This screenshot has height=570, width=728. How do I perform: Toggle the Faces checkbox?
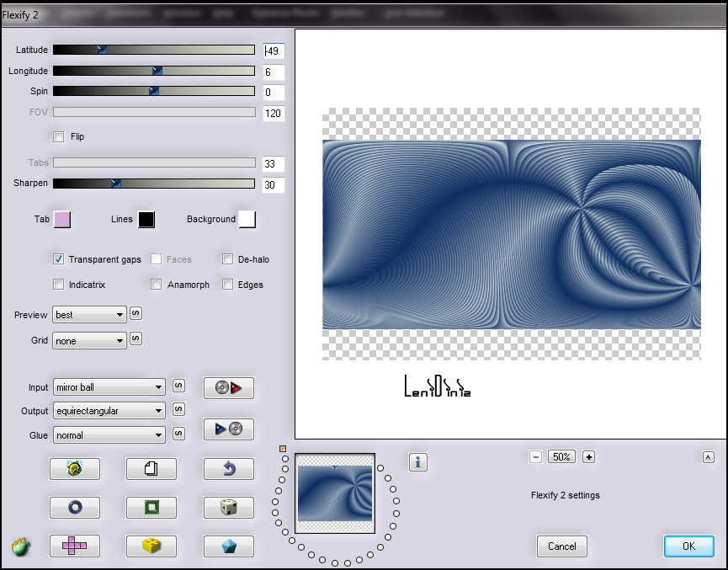click(156, 259)
